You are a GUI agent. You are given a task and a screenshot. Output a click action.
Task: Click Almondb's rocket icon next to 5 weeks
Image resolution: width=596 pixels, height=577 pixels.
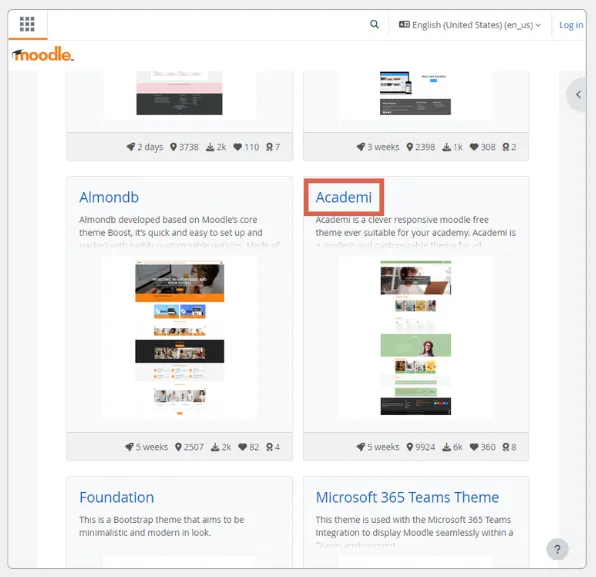[129, 447]
